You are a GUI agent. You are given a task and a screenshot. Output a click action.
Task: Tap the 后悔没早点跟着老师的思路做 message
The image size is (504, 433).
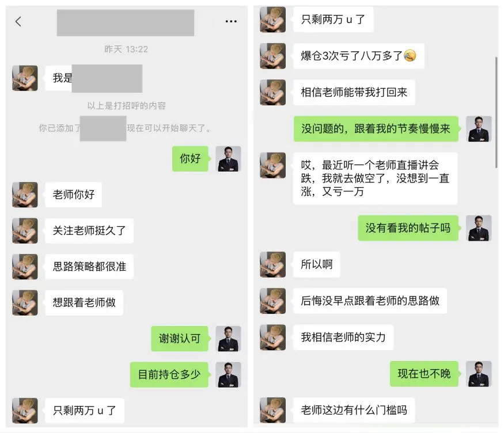370,301
